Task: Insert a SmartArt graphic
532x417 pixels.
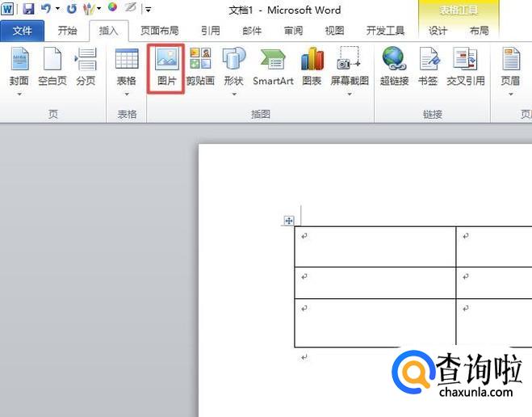Action: pyautogui.click(x=273, y=66)
